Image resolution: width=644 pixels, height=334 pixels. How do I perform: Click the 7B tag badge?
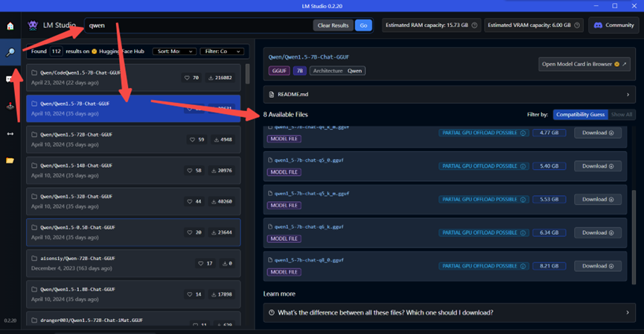[x=300, y=71]
